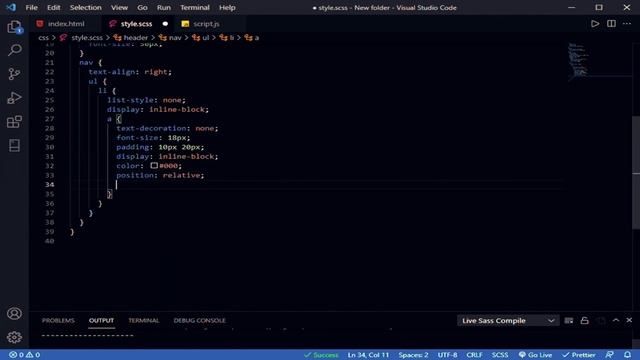
Task: Click the Prettier status item
Action: click(579, 355)
